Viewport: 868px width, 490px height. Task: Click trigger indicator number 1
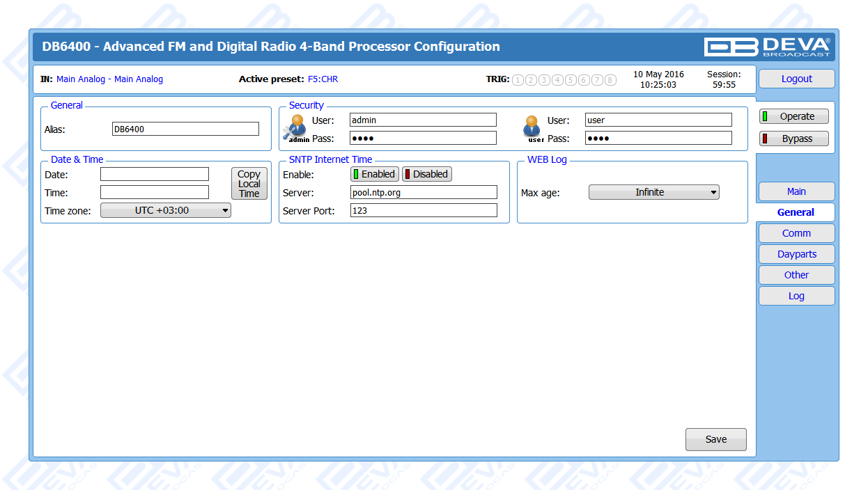[x=518, y=80]
